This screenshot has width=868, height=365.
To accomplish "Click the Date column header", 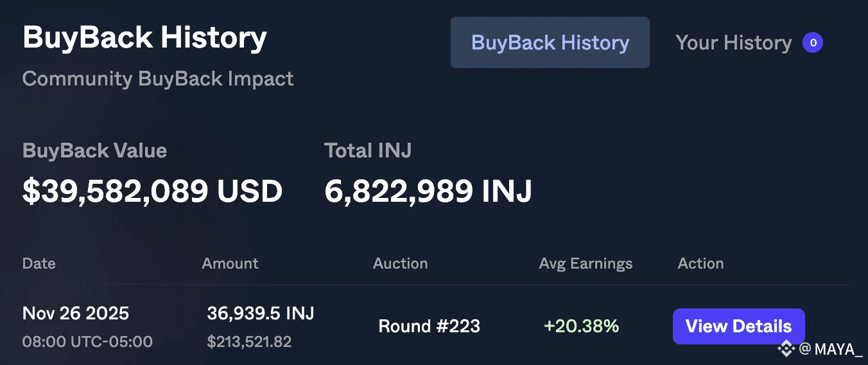I will coord(39,263).
